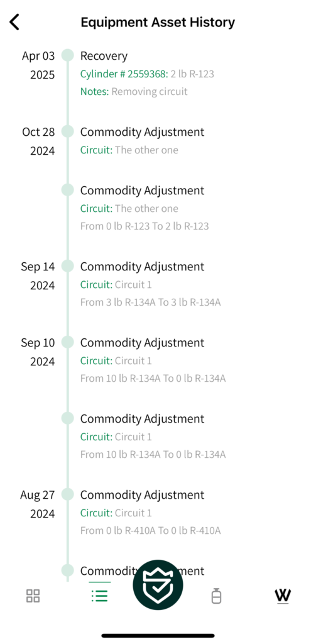Tap the Apr 03 2025 timeline dot

pyautogui.click(x=67, y=55)
